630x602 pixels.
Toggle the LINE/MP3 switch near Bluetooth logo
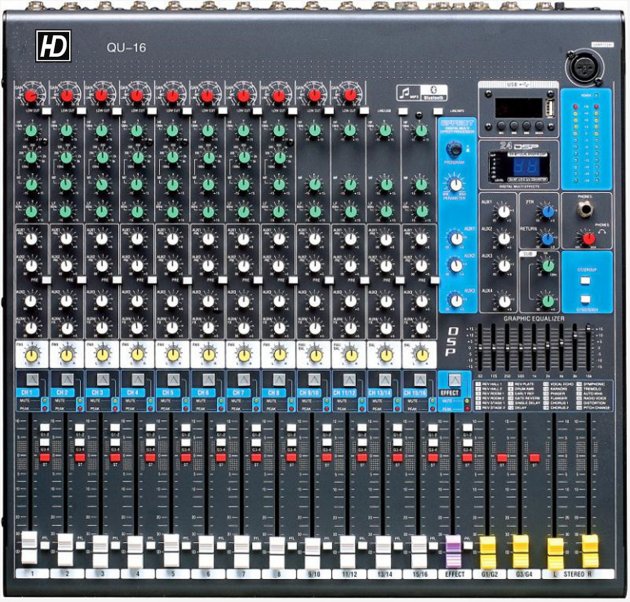coord(438,111)
